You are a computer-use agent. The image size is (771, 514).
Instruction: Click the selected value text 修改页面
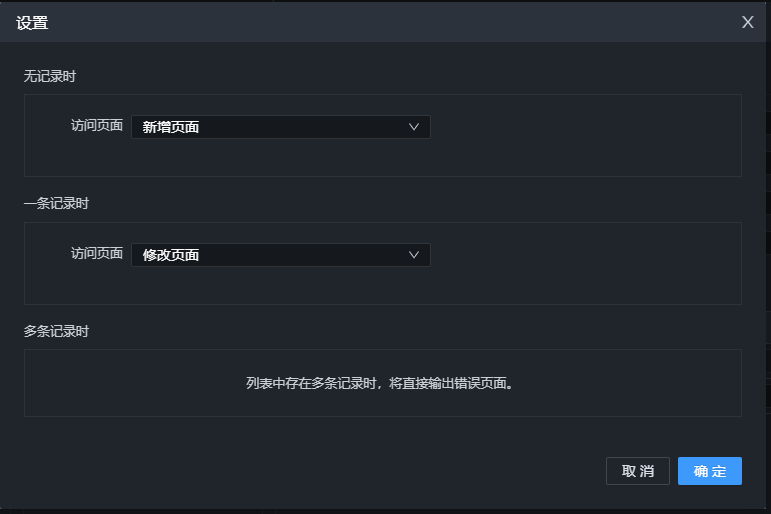pyautogui.click(x=171, y=255)
